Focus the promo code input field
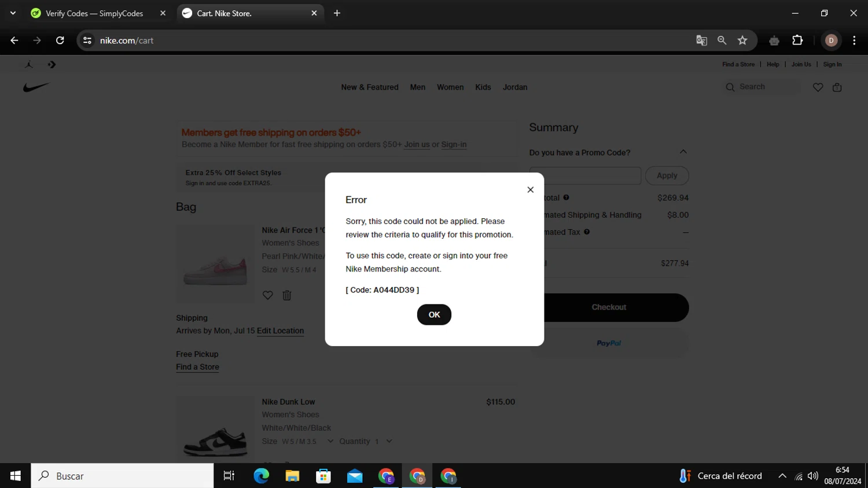Screen dimensions: 868x488 coord(585,175)
